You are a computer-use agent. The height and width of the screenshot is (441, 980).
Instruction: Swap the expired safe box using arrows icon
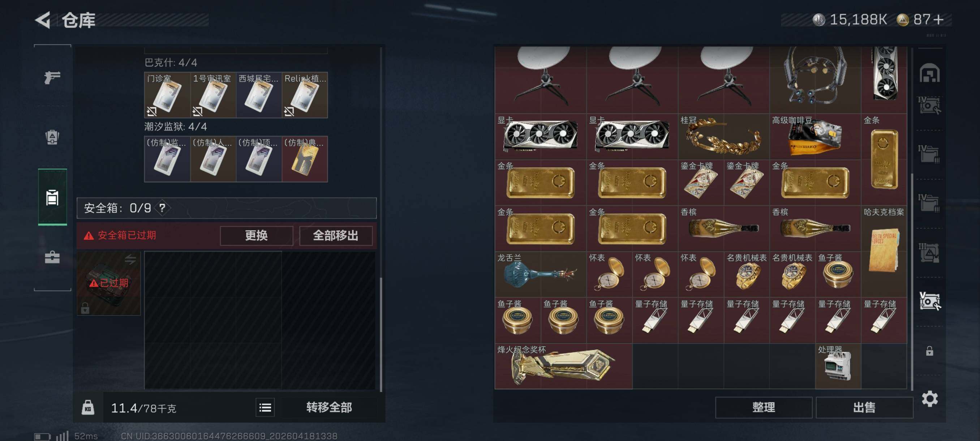pos(130,260)
